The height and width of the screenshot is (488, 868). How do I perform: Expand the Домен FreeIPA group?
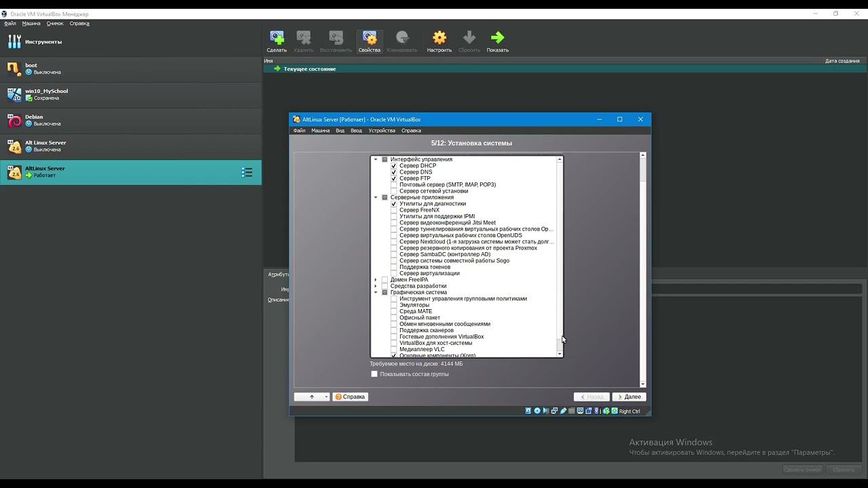[x=376, y=280]
